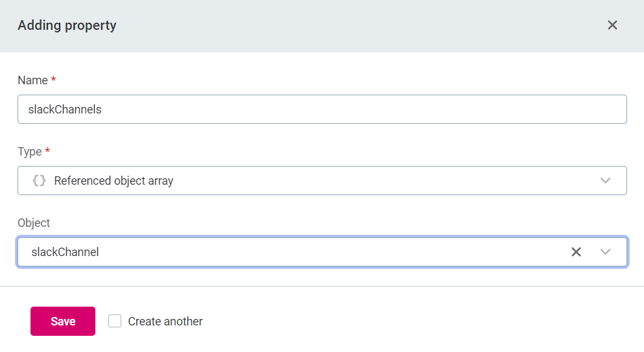This screenshot has height=352, width=644.
Task: Expand the Type dropdown chevron
Action: tap(606, 181)
